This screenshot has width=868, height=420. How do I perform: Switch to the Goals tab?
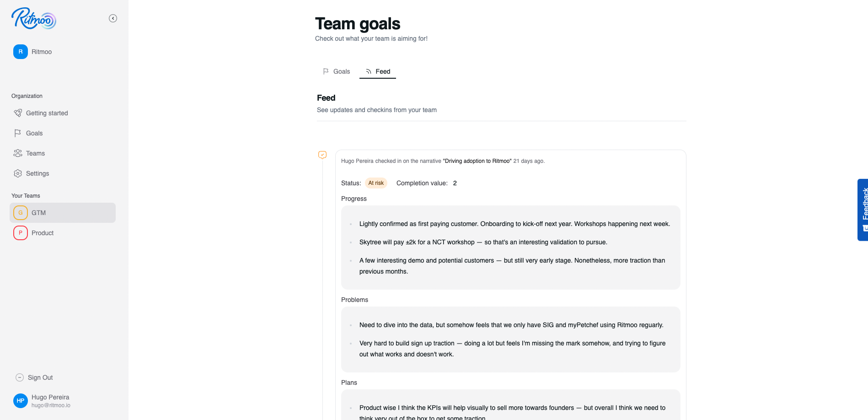coord(337,71)
